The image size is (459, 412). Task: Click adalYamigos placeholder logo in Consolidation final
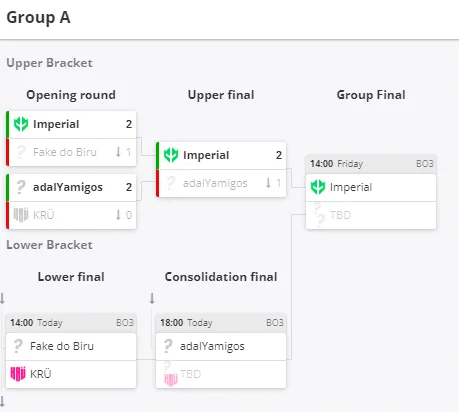pos(168,346)
